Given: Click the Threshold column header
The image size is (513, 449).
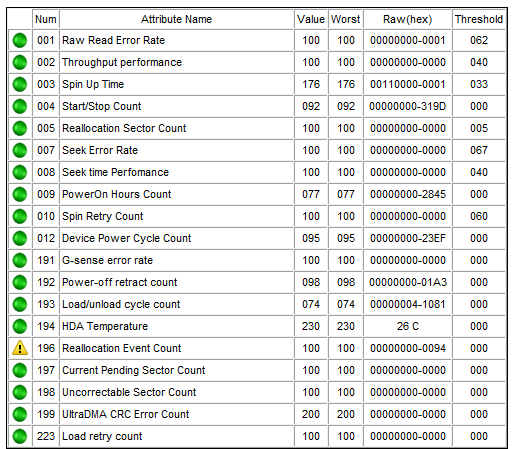Looking at the screenshot, I should click(x=479, y=19).
